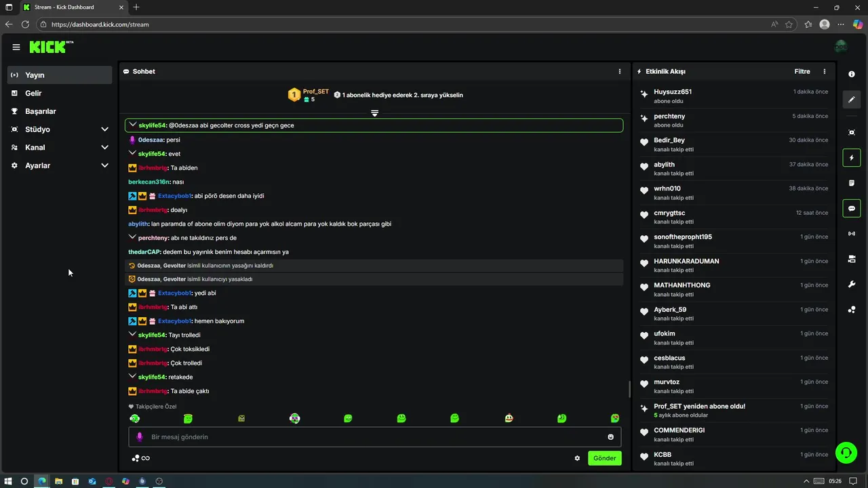Go to Yayın in the left sidebar
868x488 pixels.
(60, 75)
